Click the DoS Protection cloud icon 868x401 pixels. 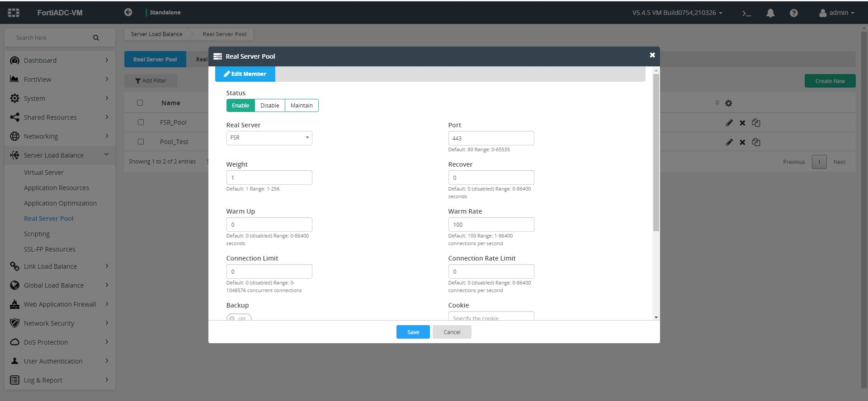pos(15,342)
